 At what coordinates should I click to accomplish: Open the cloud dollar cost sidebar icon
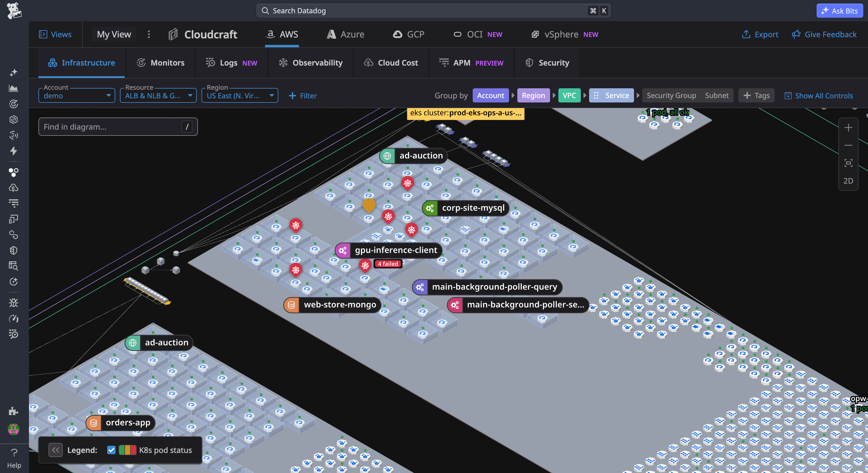pyautogui.click(x=14, y=187)
